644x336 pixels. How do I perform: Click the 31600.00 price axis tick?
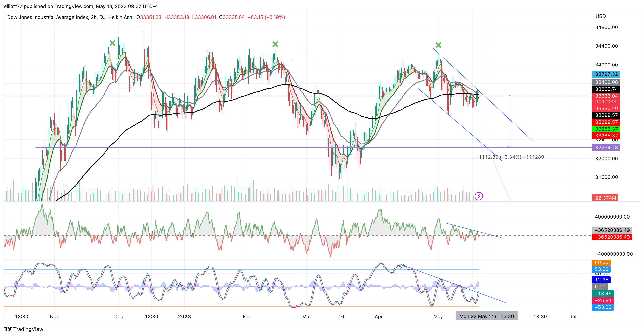coord(606,177)
